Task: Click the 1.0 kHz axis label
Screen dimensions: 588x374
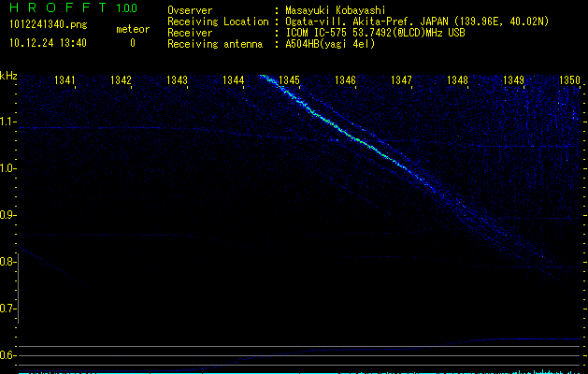Action: [x=8, y=168]
